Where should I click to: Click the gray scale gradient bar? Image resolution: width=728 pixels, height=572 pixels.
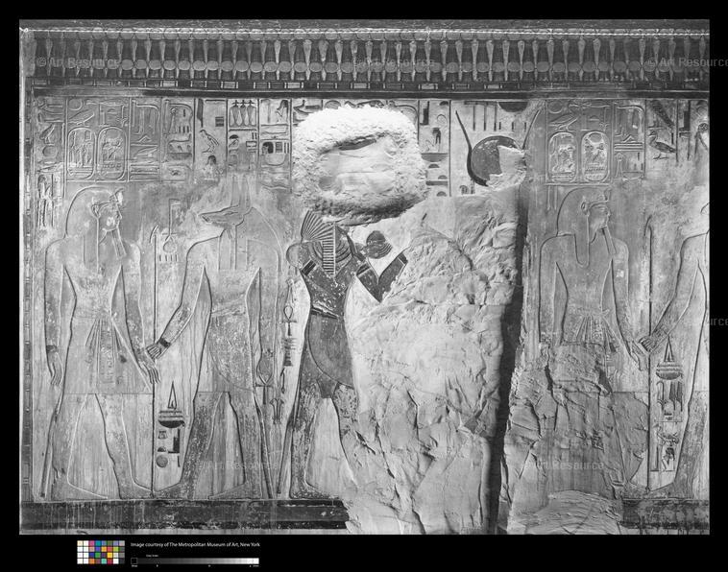[195, 561]
